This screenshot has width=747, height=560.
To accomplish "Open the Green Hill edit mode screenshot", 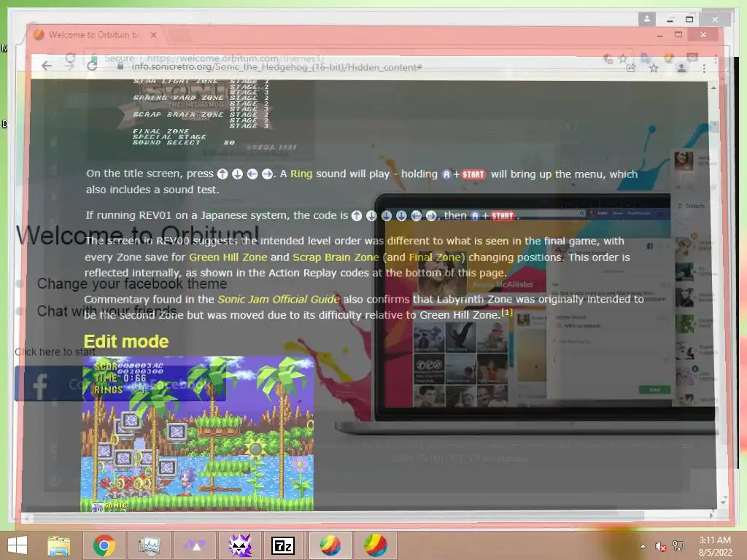I will pos(197,434).
